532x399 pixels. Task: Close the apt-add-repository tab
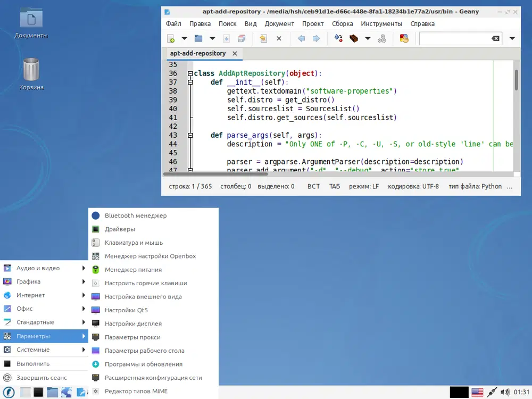point(235,54)
